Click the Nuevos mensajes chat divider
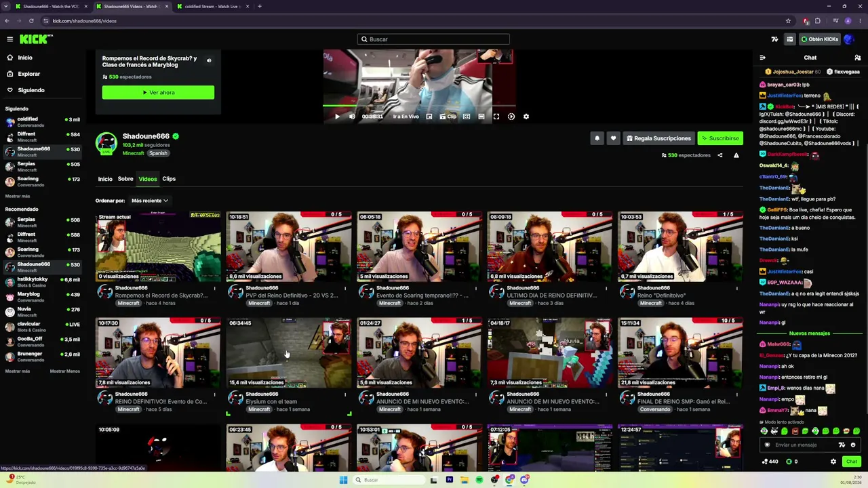This screenshot has width=868, height=488. (x=810, y=333)
